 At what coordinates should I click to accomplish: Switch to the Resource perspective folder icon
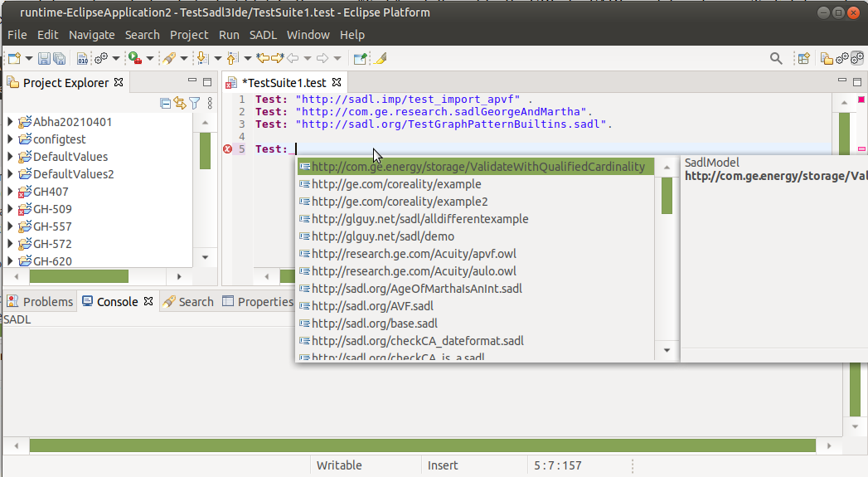[827, 58]
